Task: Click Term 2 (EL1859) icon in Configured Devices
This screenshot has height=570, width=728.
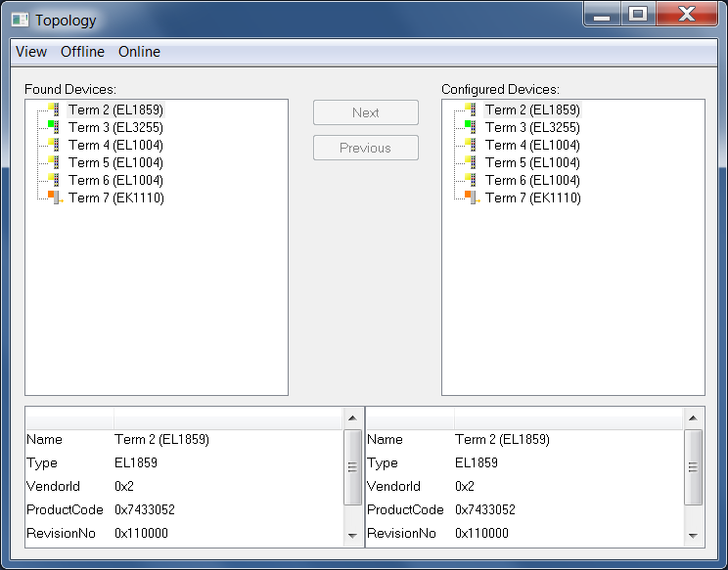Action: pyautogui.click(x=471, y=110)
